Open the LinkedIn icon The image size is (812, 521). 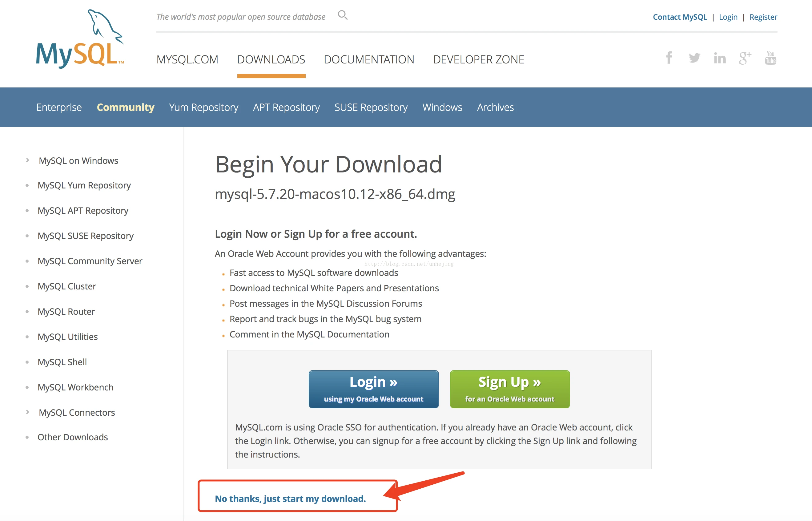coord(720,58)
